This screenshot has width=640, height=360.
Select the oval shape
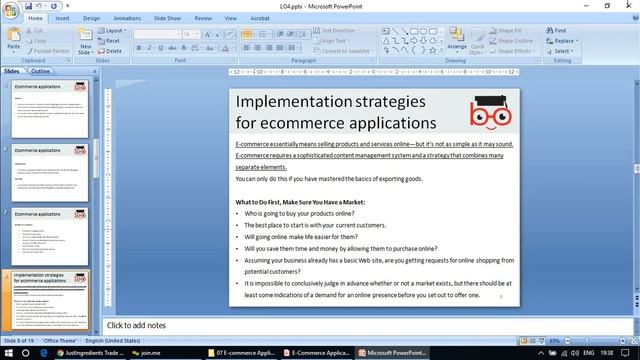coord(423,31)
